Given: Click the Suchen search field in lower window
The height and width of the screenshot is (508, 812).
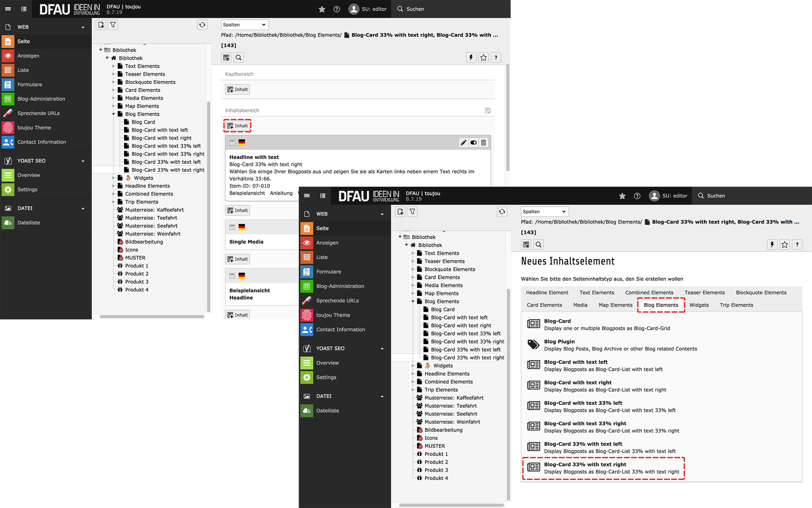Looking at the screenshot, I should 716,196.
